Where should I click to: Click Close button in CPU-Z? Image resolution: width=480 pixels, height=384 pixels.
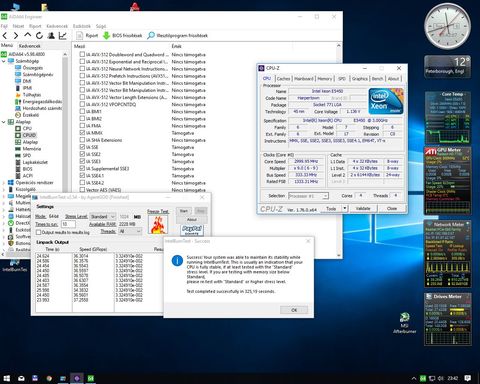392,208
